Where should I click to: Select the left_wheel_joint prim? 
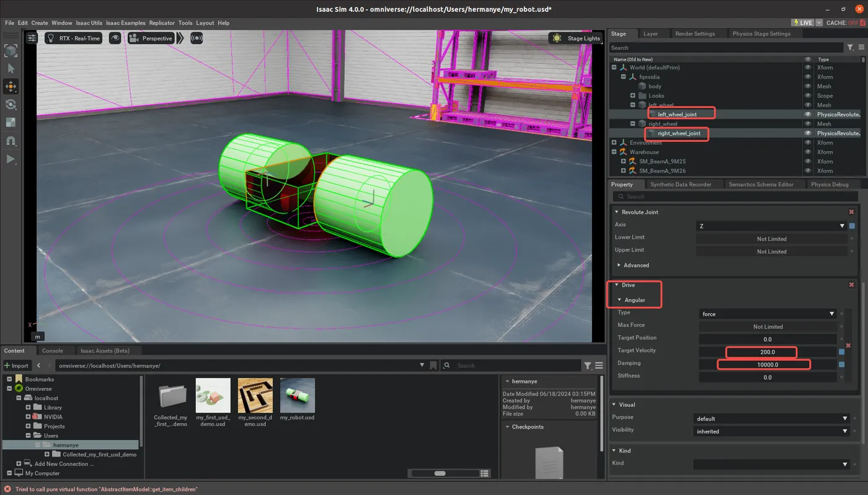(677, 114)
